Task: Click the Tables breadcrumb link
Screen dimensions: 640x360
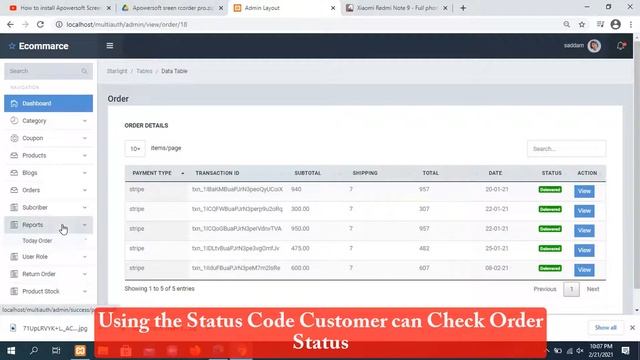Action: click(144, 71)
